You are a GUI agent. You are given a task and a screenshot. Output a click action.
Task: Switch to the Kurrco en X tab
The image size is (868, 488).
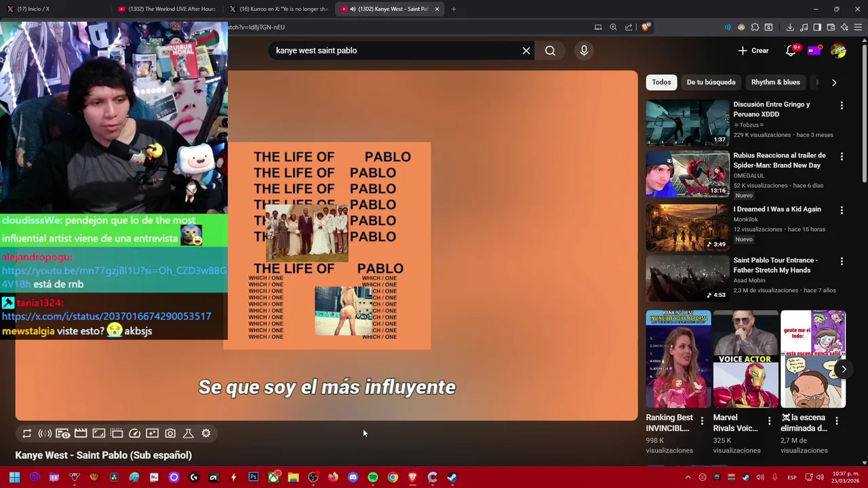tap(279, 9)
